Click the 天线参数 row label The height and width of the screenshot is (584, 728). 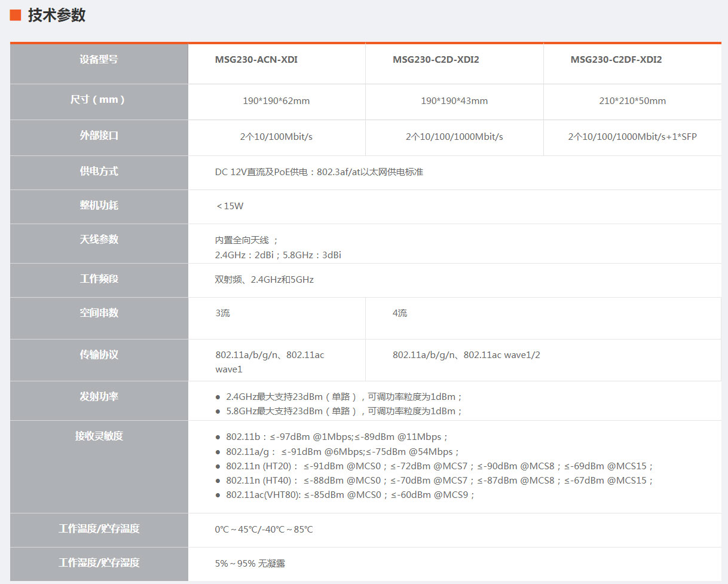point(99,240)
